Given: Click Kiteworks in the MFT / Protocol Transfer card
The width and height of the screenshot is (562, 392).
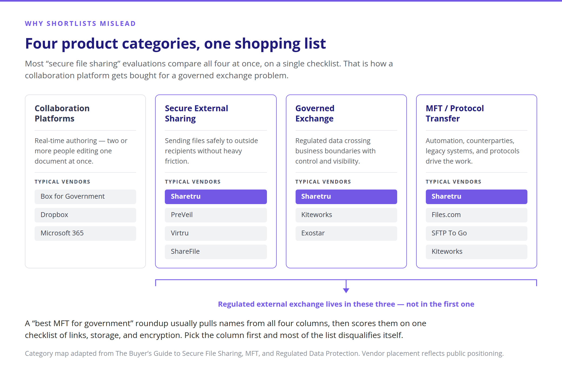Looking at the screenshot, I should click(477, 252).
